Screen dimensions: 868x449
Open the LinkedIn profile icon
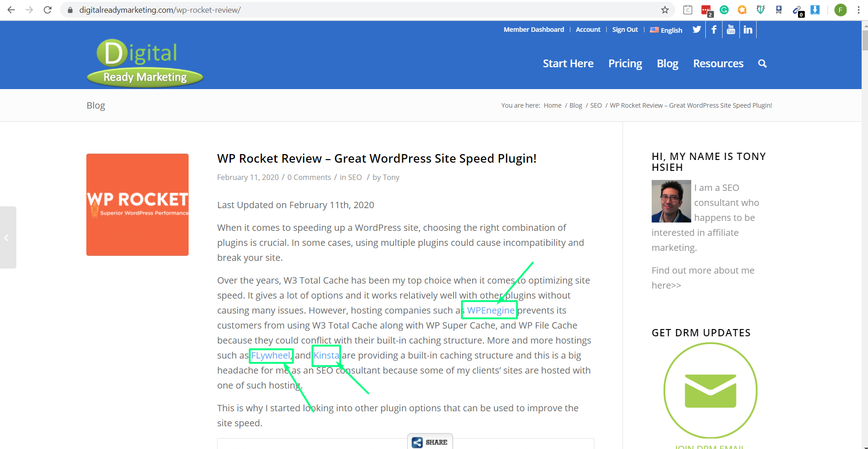click(x=748, y=30)
